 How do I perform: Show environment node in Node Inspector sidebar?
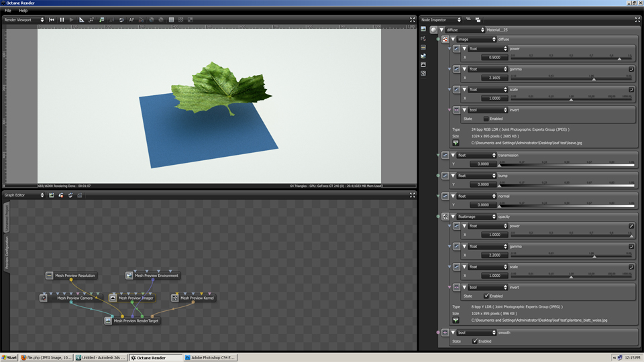[x=423, y=56]
